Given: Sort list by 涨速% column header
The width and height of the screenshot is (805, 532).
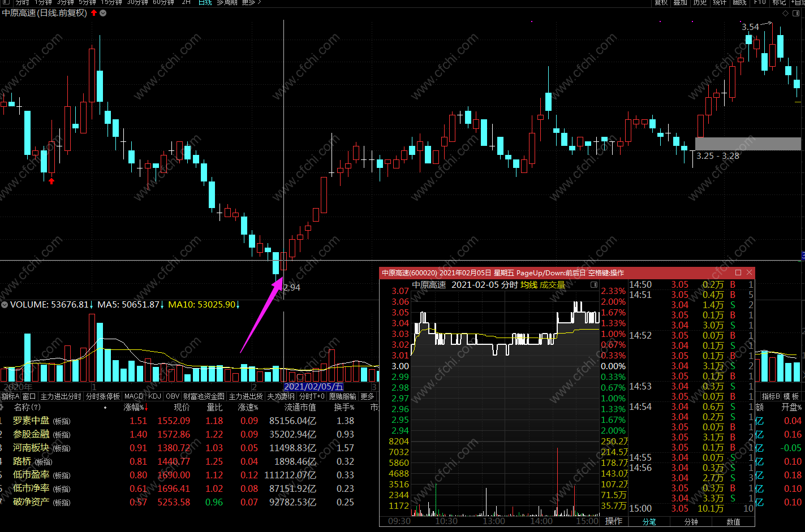Looking at the screenshot, I should (x=248, y=407).
